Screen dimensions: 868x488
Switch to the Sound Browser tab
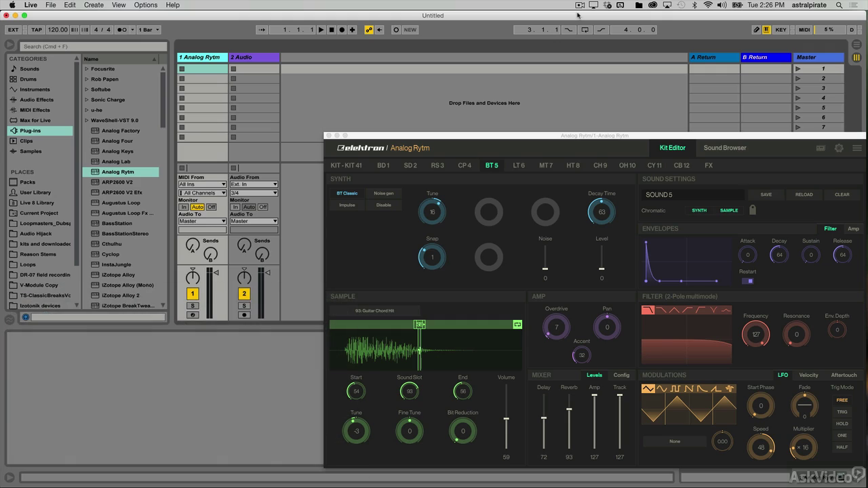click(x=725, y=148)
